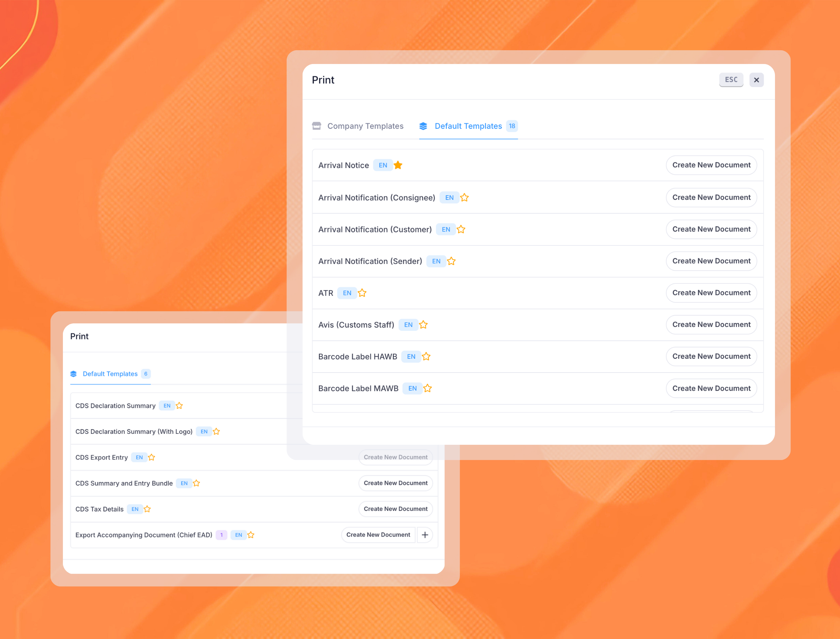Dismiss the Print dialog with the X

pyautogui.click(x=756, y=80)
